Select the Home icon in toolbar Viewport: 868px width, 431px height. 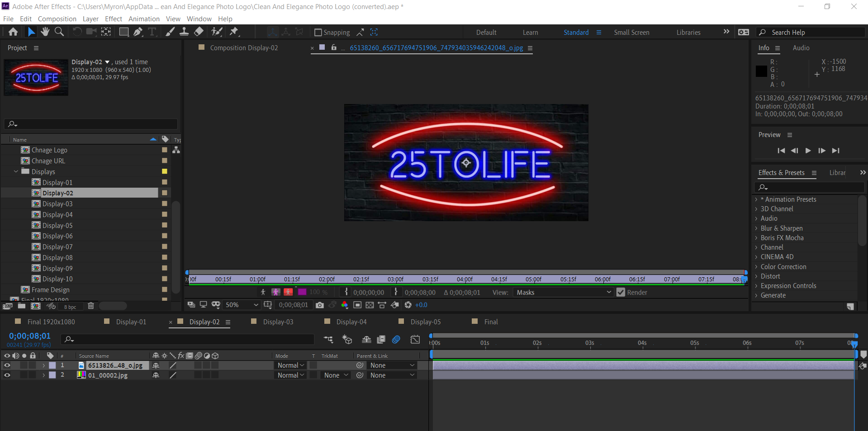13,32
